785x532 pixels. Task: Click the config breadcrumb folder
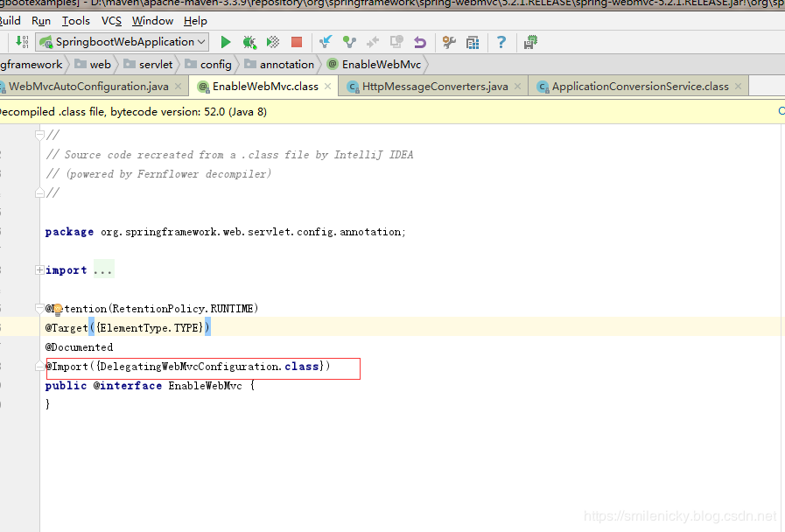point(208,65)
